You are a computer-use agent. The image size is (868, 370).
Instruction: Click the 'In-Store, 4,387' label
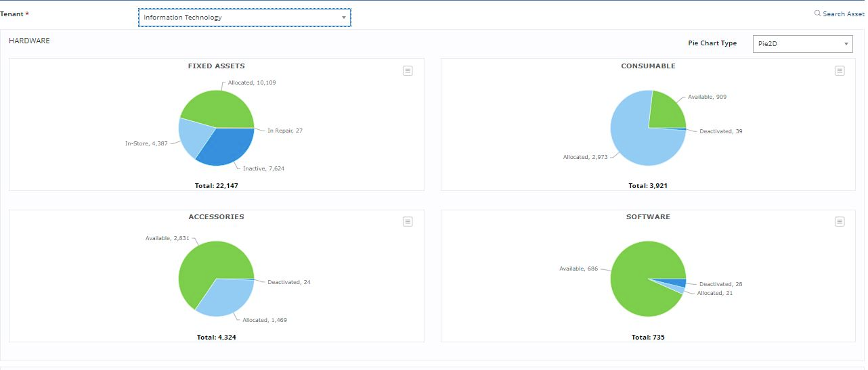pyautogui.click(x=146, y=143)
